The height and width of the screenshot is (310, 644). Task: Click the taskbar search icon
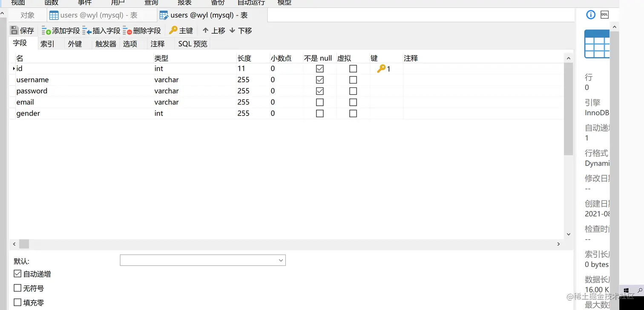640,290
